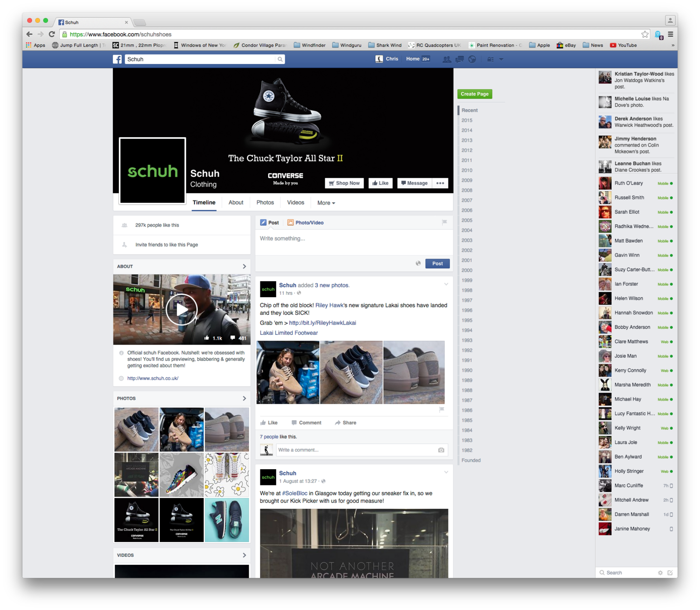Click the new message compose icon in chat bar
This screenshot has width=700, height=610.
click(670, 573)
